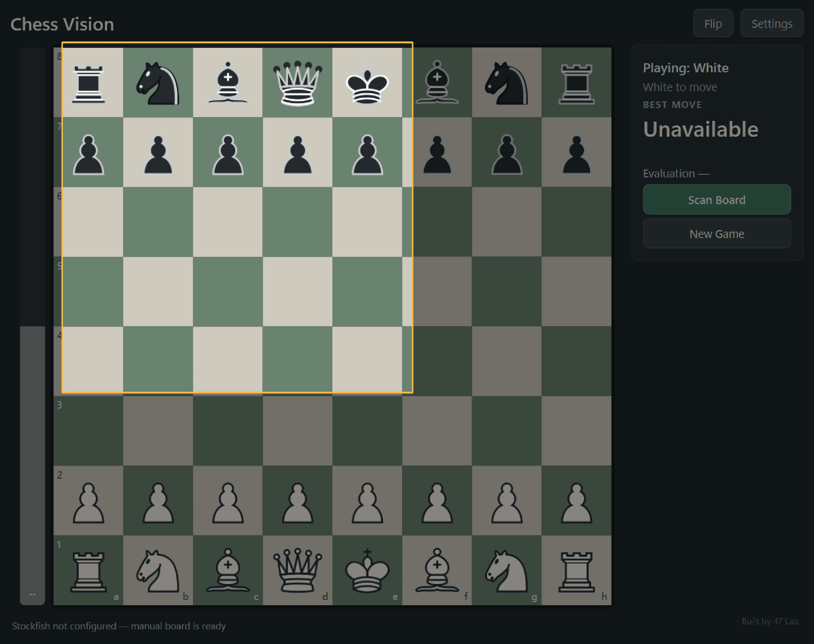814x644 pixels.
Task: Select the black knight on b8
Action: point(158,82)
